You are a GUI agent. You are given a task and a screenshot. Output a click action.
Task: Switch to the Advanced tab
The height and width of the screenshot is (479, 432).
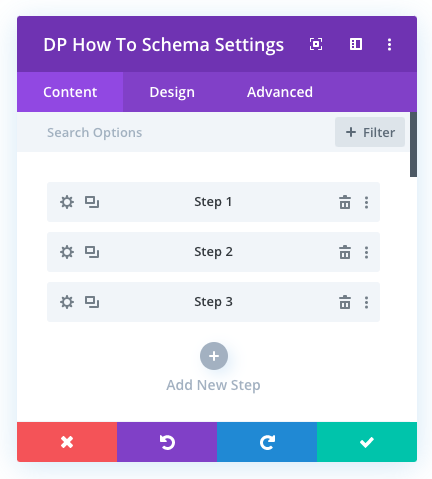coord(280,92)
